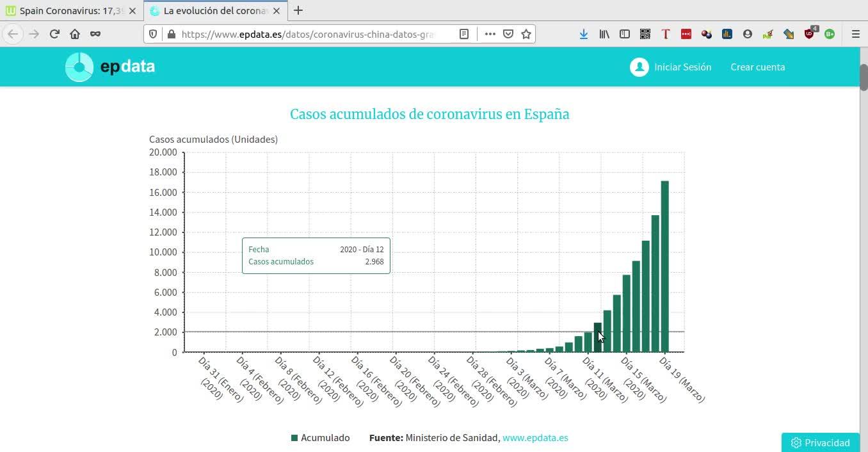Bookmark this page with star
Viewport: 868px width, 452px height.
click(526, 34)
